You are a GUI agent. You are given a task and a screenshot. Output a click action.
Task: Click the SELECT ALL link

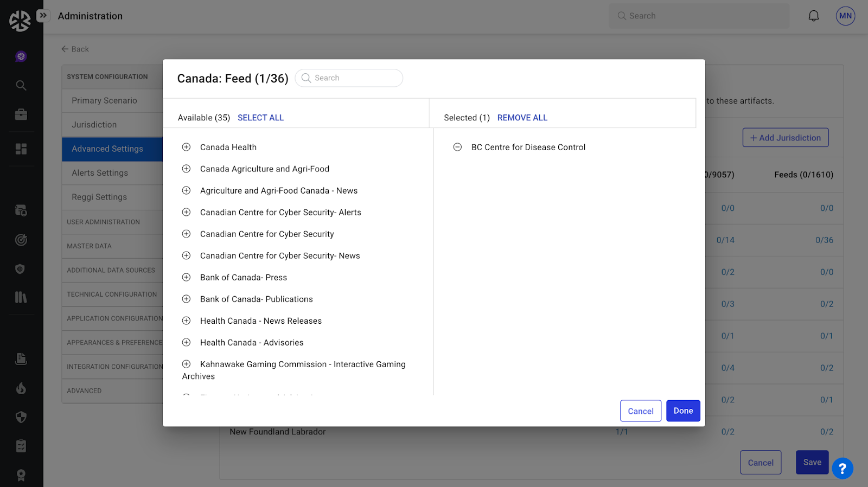coord(260,118)
